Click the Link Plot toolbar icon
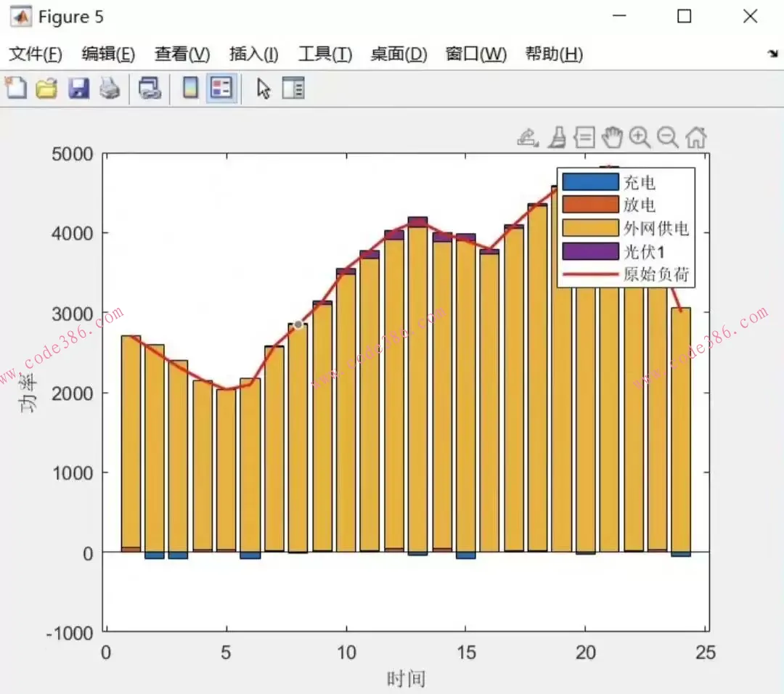 tap(150, 89)
